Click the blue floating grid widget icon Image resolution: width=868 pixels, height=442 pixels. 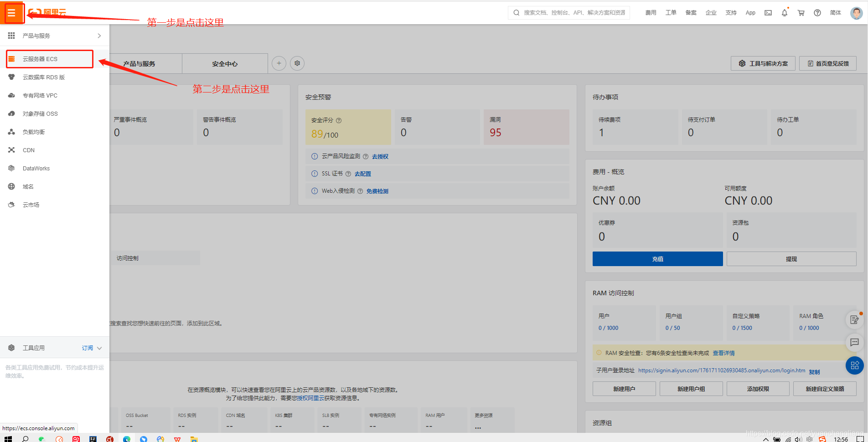click(x=855, y=365)
